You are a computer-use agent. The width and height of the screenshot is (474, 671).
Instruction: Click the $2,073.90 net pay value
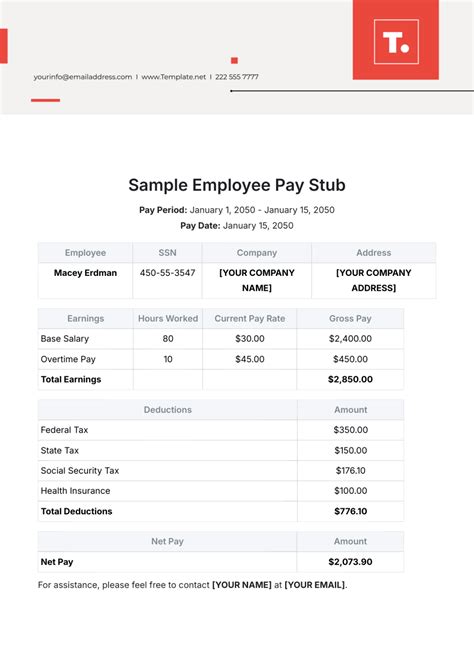pyautogui.click(x=350, y=562)
